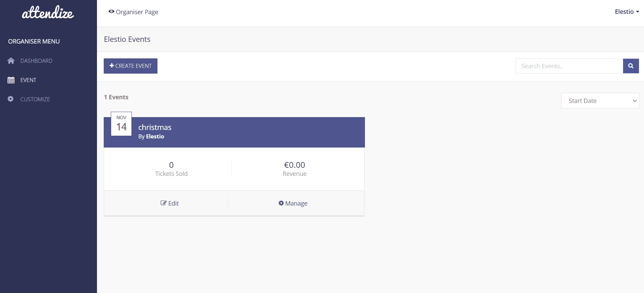This screenshot has width=644, height=293.
Task: Open the Elestio user dropdown
Action: click(x=626, y=12)
